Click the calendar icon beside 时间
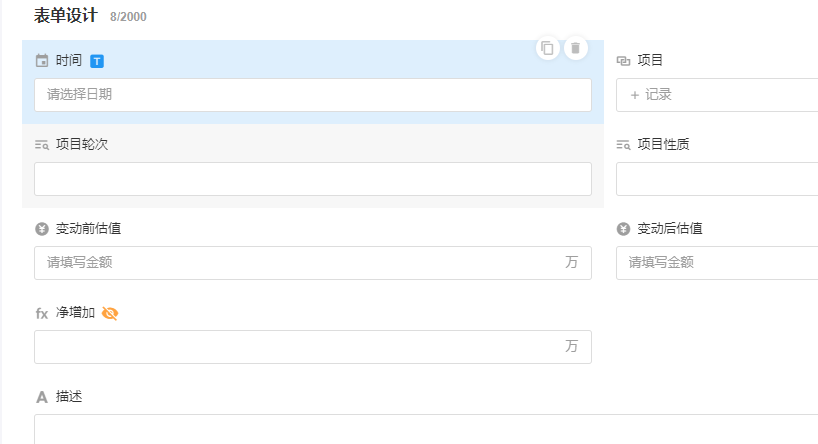The width and height of the screenshot is (818, 444). (x=42, y=61)
